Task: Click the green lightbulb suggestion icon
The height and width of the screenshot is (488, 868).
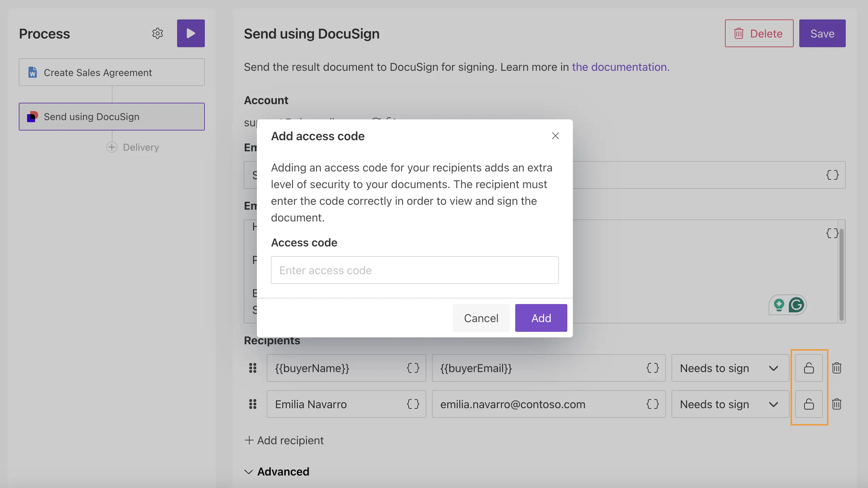Action: point(779,305)
